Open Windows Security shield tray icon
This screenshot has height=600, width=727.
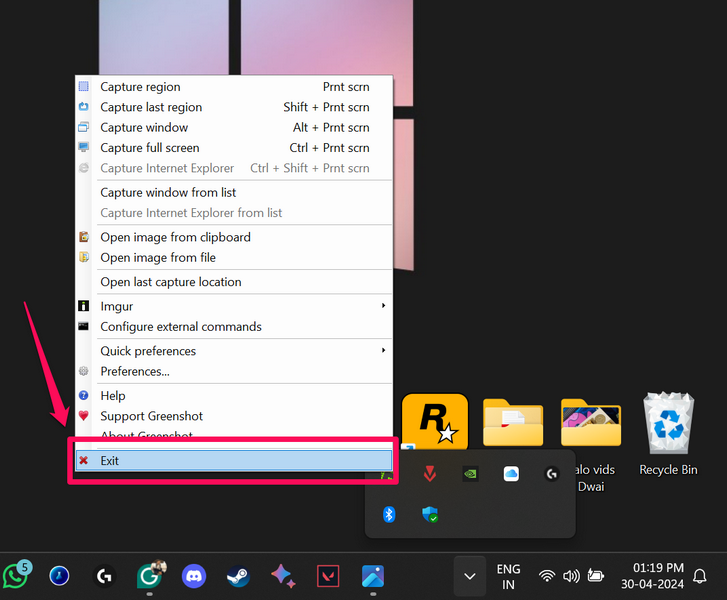click(x=430, y=514)
